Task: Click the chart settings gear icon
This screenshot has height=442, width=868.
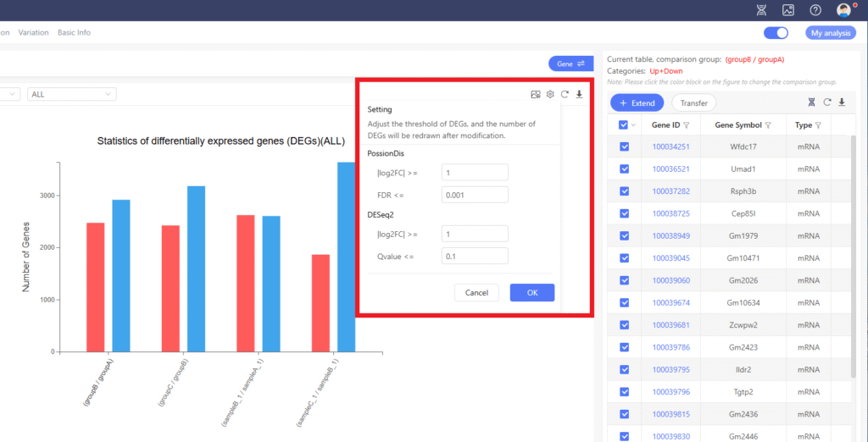Action: tap(550, 94)
